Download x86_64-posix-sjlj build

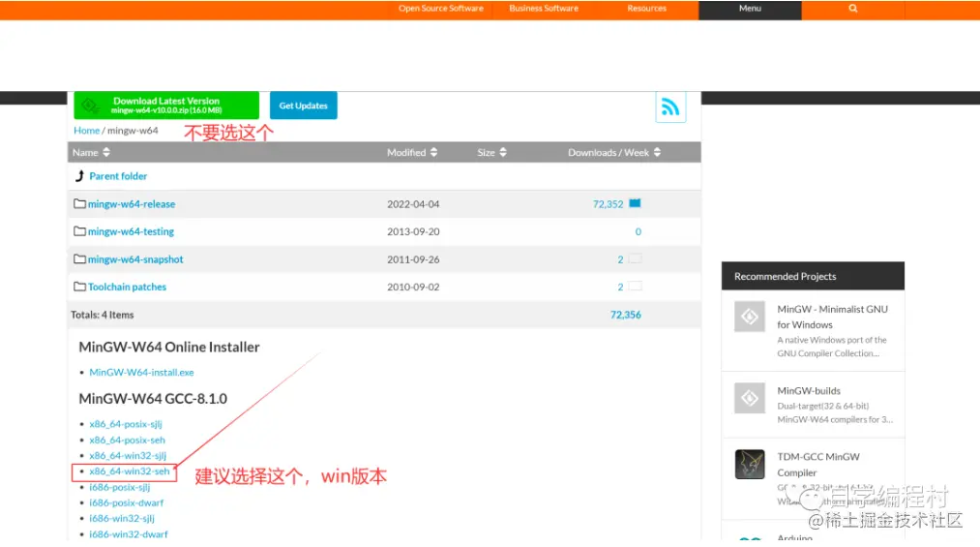126,424
